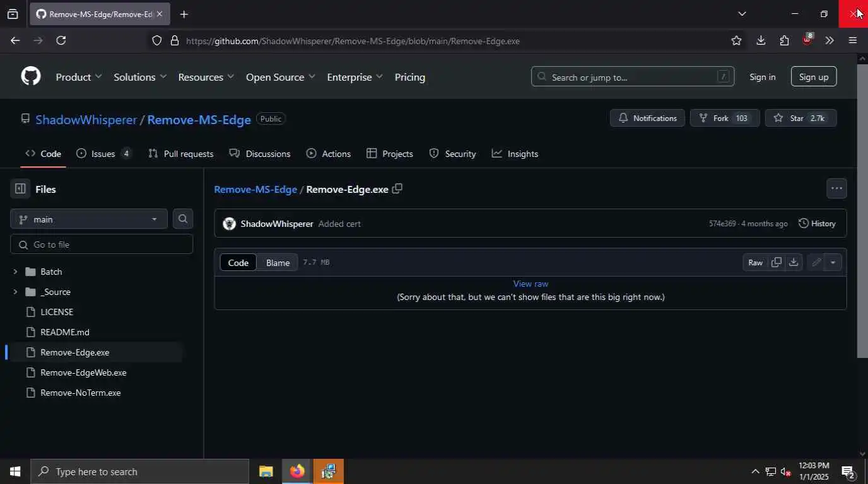Copy raw file icon
Viewport: 868px width, 484px height.
pos(777,262)
